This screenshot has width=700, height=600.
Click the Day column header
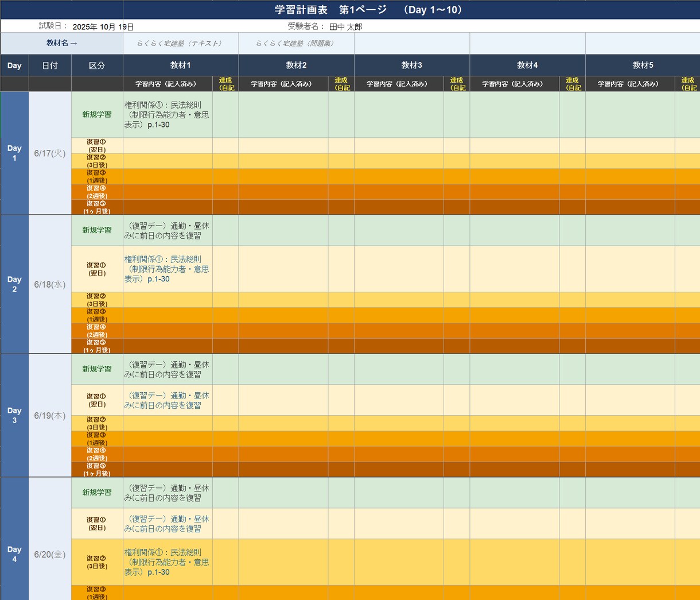tap(14, 65)
